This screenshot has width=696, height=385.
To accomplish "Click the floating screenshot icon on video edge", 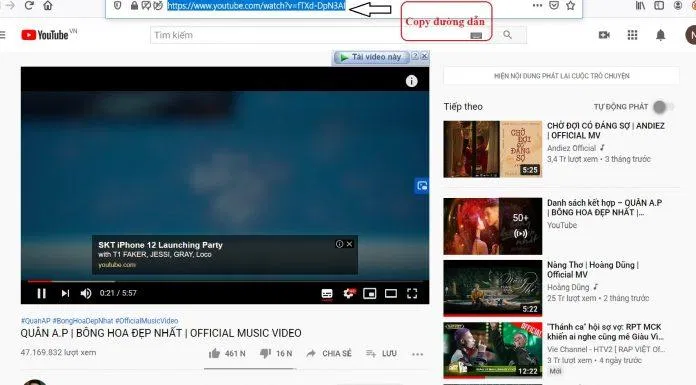I will coord(422,186).
